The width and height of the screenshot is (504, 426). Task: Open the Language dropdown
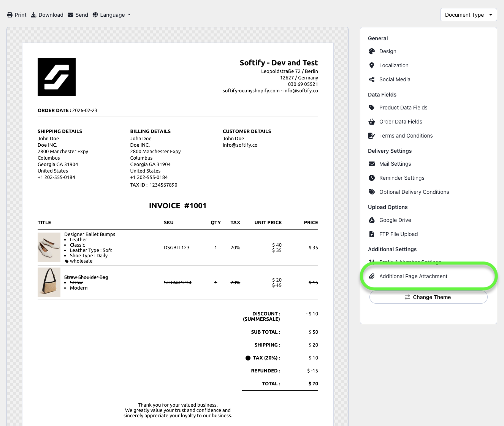[112, 15]
